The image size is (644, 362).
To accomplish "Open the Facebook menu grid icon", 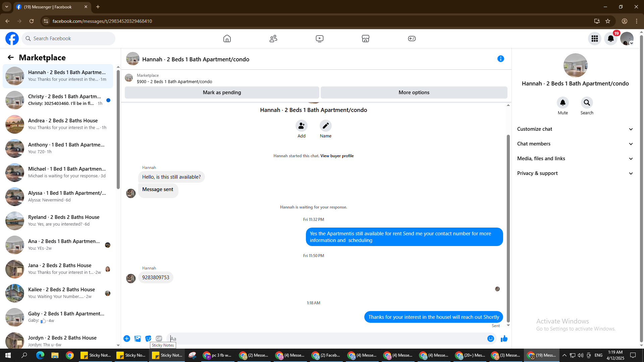I will point(595,39).
